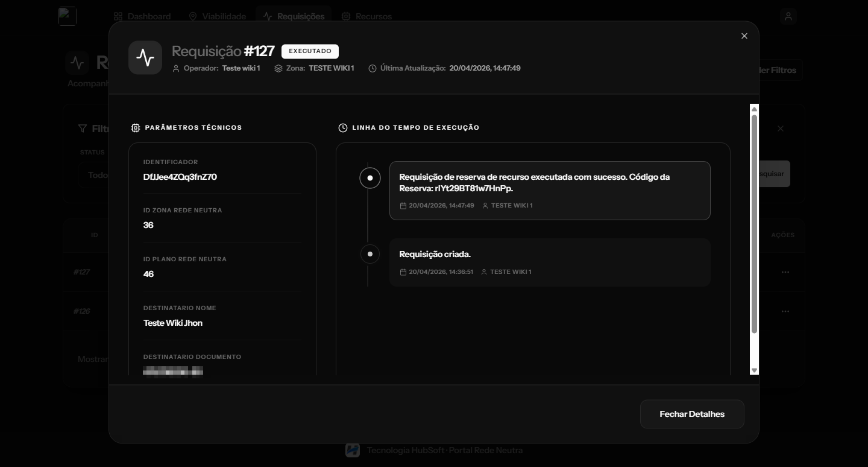Click user icon in Requisição criada card
The width and height of the screenshot is (868, 467).
coord(484,272)
